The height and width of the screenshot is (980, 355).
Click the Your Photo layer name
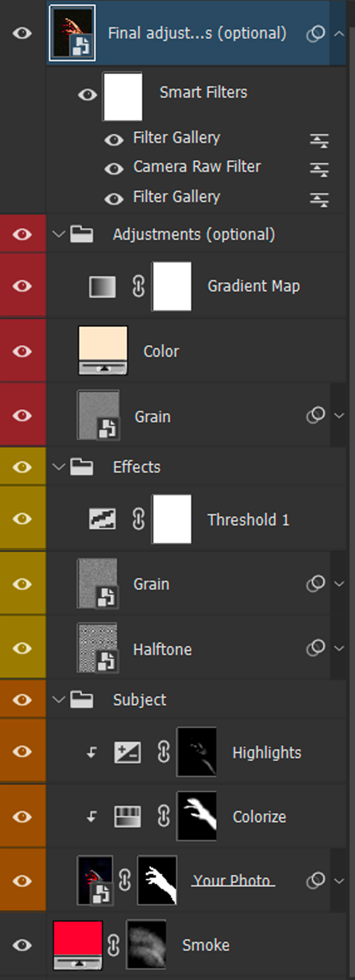(232, 880)
